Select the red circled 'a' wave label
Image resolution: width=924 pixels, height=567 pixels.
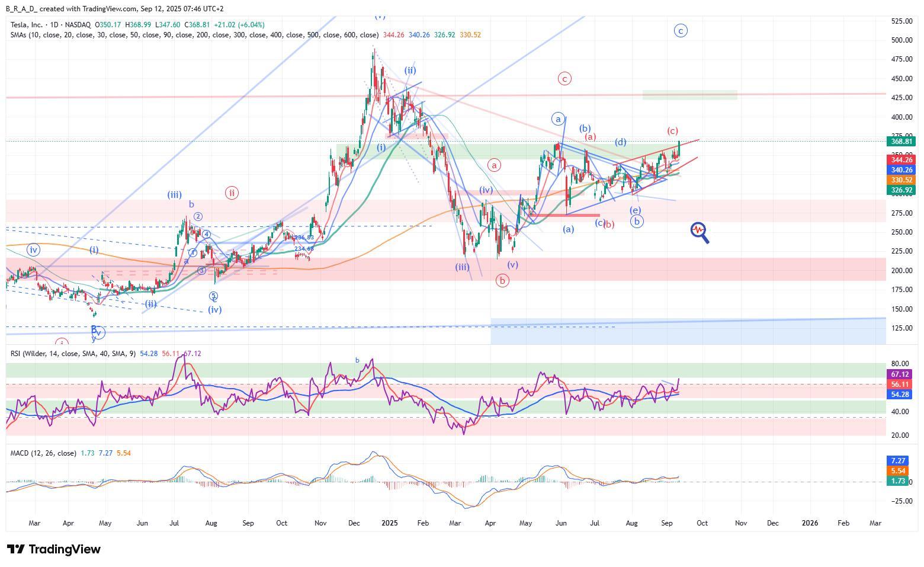click(x=495, y=165)
